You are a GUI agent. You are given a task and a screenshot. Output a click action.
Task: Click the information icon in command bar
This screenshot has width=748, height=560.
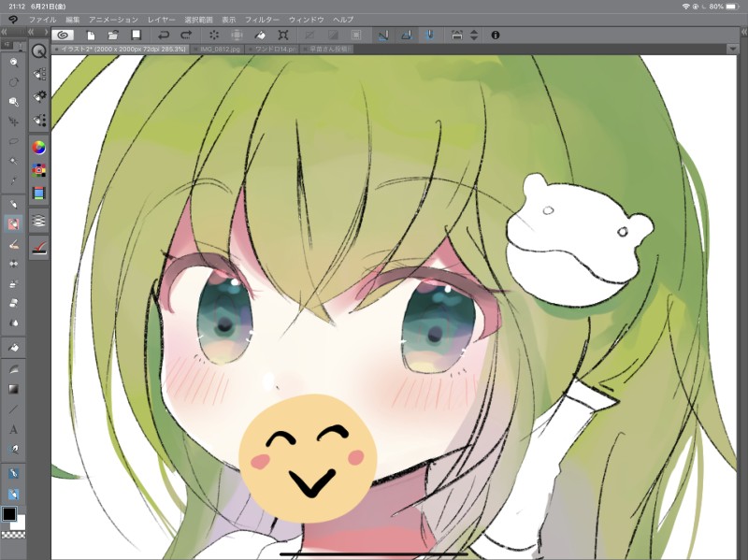pos(496,35)
